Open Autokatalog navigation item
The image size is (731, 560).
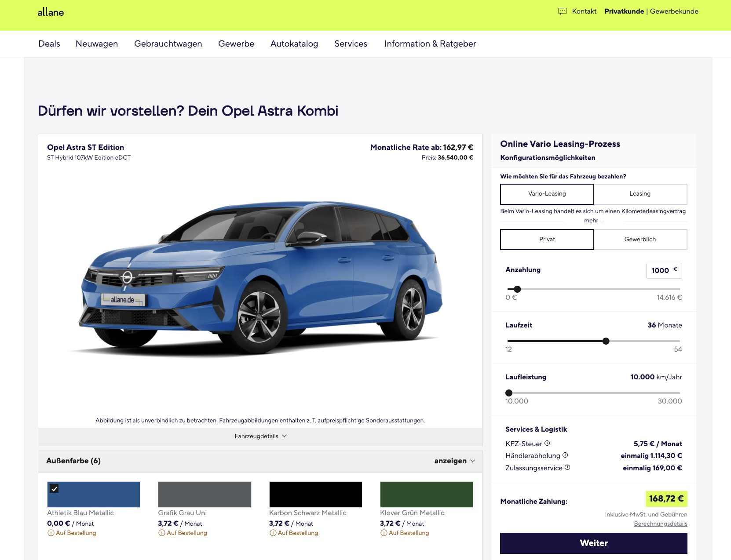294,44
